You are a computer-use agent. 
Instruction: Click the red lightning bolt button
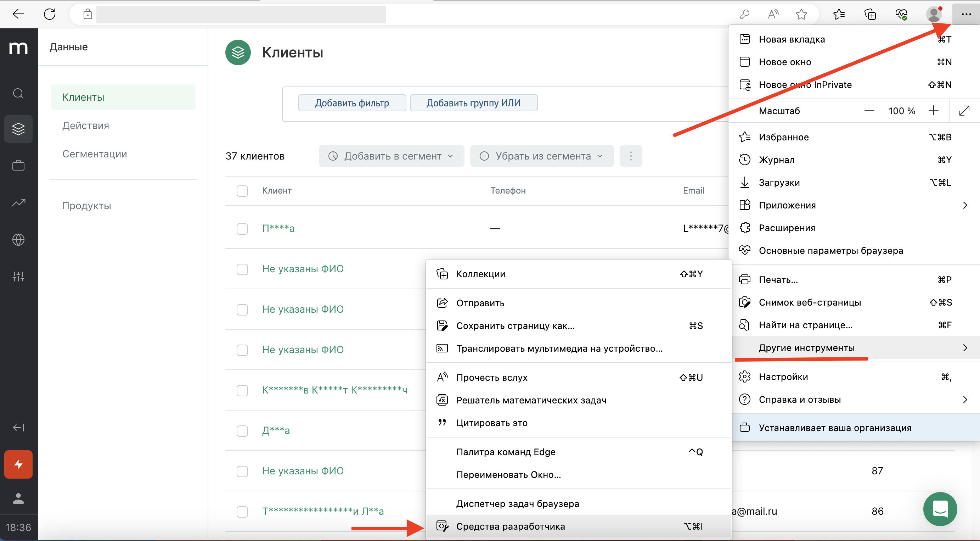click(x=18, y=464)
